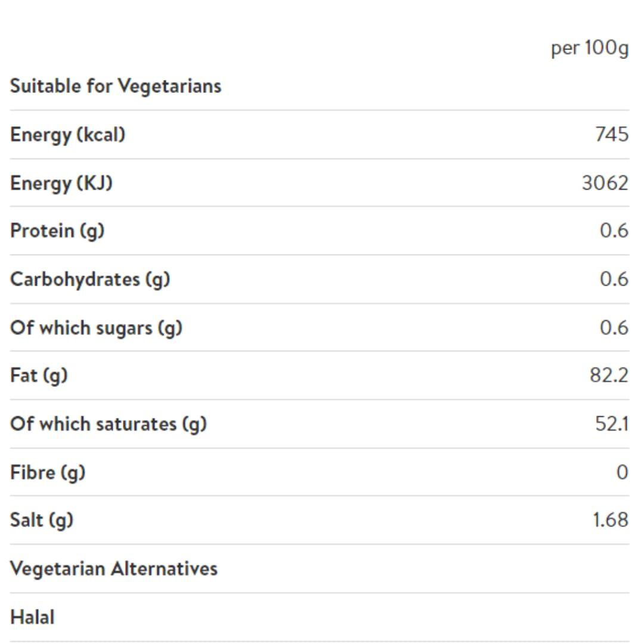Click the "Halal" entry
The image size is (644, 644).
tap(32, 617)
